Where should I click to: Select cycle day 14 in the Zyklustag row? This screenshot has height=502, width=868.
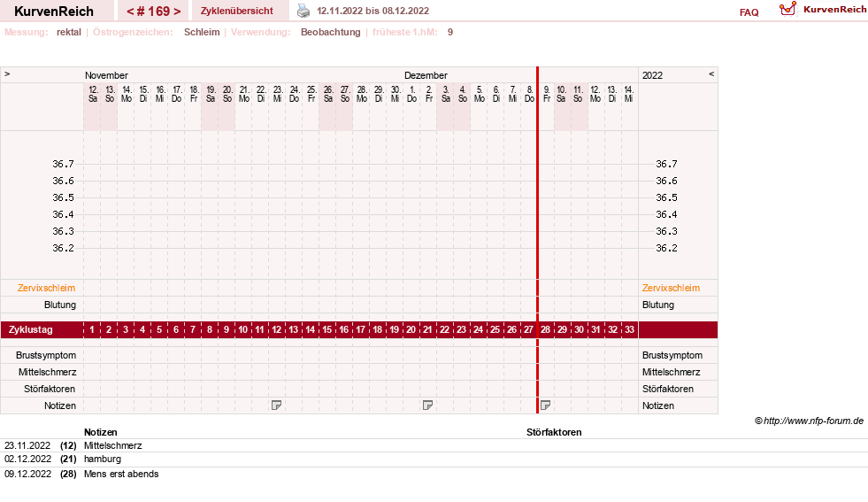(310, 329)
